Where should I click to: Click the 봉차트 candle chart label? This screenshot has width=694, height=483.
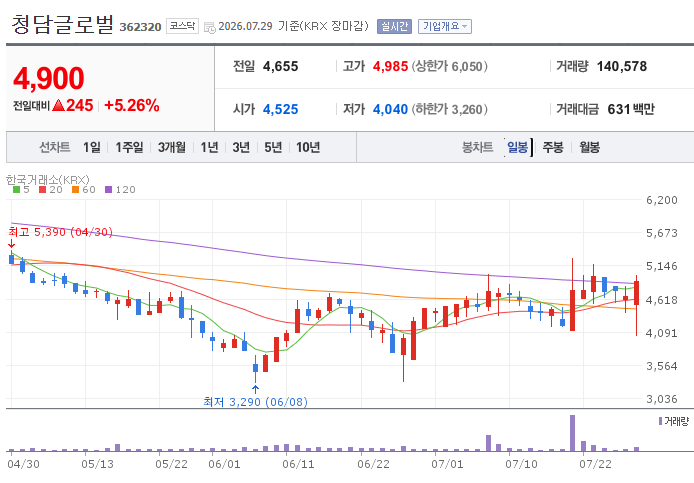[x=478, y=147]
